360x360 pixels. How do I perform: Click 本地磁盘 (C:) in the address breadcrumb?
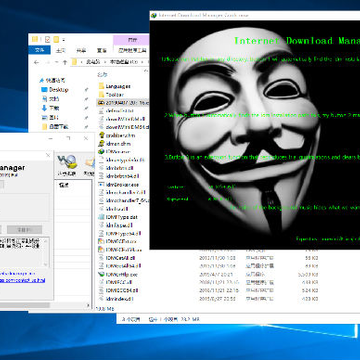[x=124, y=62]
